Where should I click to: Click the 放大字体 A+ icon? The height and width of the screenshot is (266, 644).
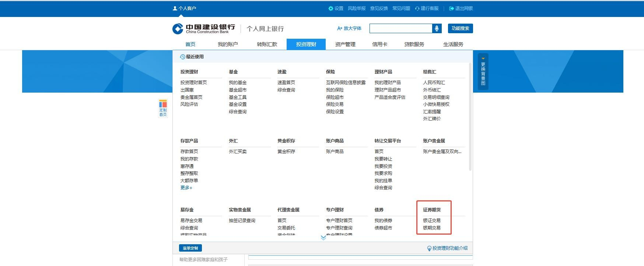[x=340, y=28]
